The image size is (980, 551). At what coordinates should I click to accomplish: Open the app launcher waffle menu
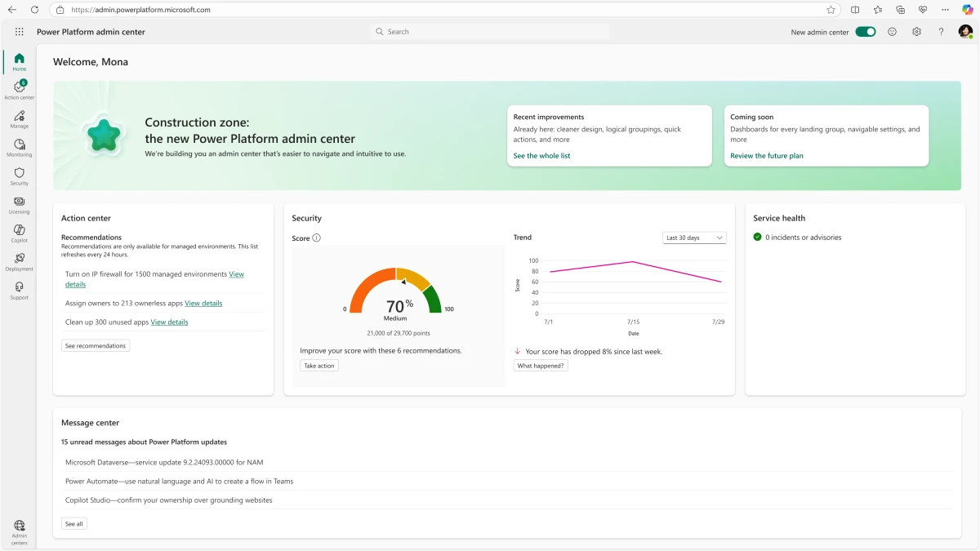19,31
